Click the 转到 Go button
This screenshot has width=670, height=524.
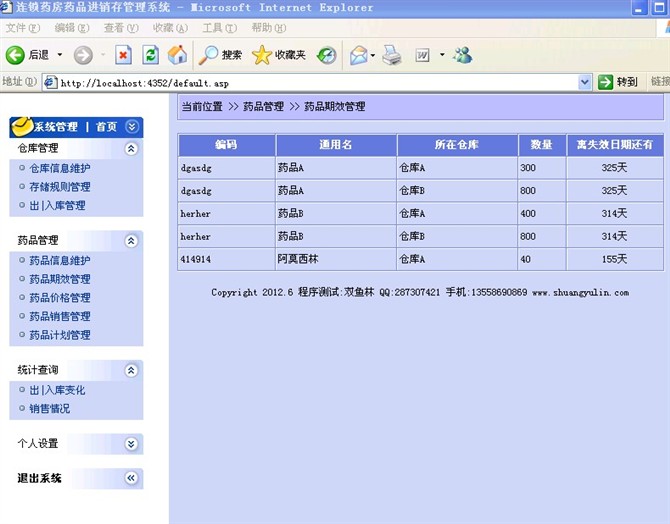[x=618, y=82]
